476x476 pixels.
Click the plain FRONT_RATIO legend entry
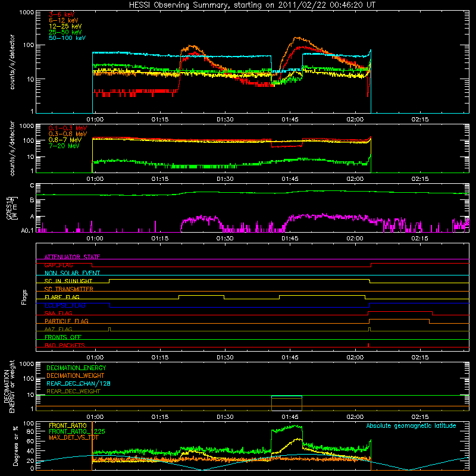coord(68,425)
